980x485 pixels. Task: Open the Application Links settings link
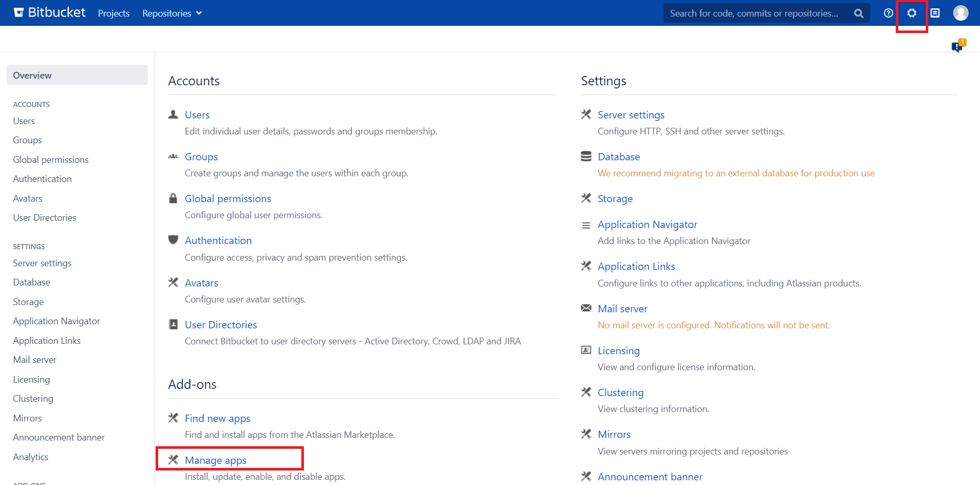click(636, 266)
